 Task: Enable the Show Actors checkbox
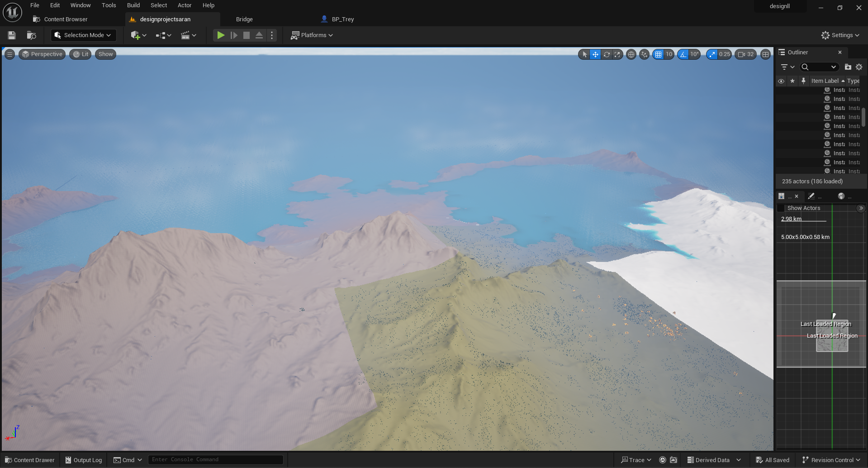[781, 208]
